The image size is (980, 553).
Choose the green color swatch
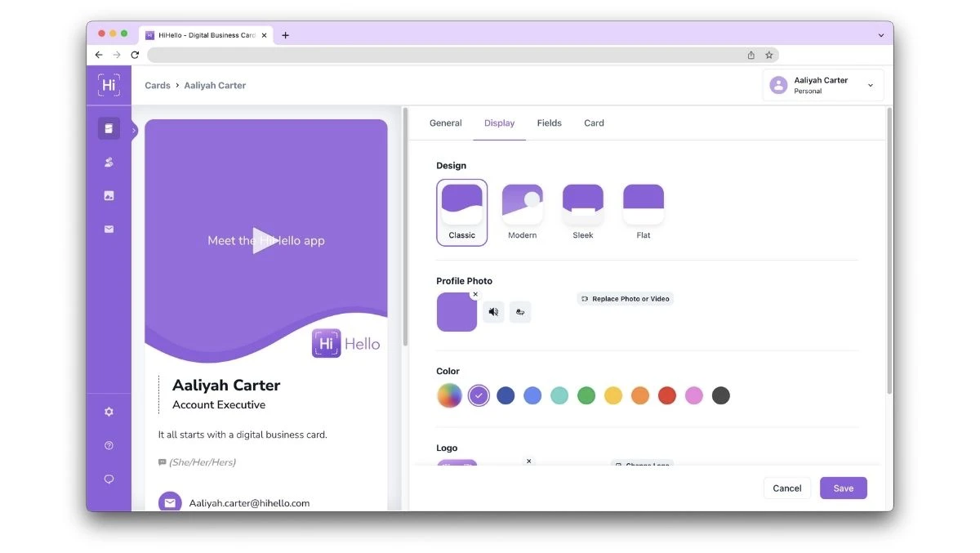pyautogui.click(x=586, y=395)
